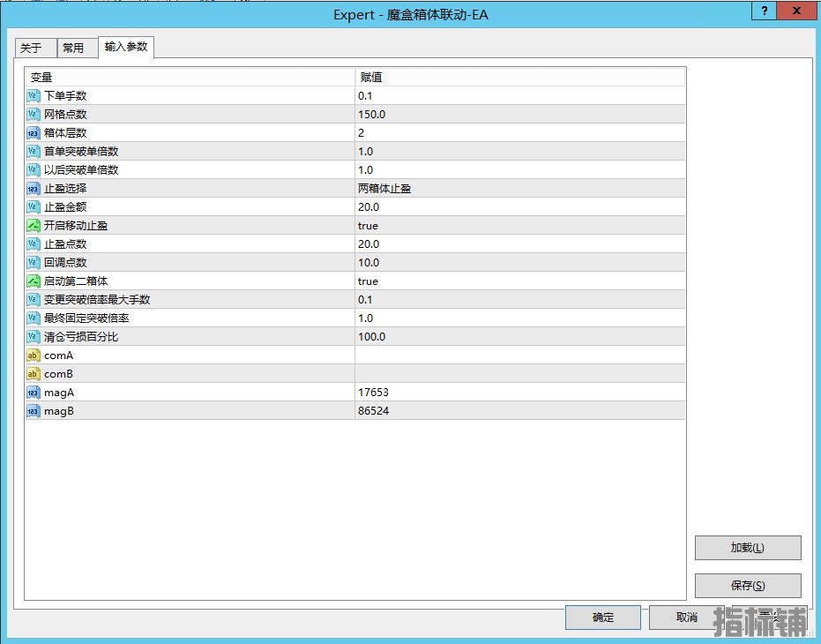Select the 回调点数 variable name
This screenshot has width=821, height=644.
pyautogui.click(x=65, y=263)
